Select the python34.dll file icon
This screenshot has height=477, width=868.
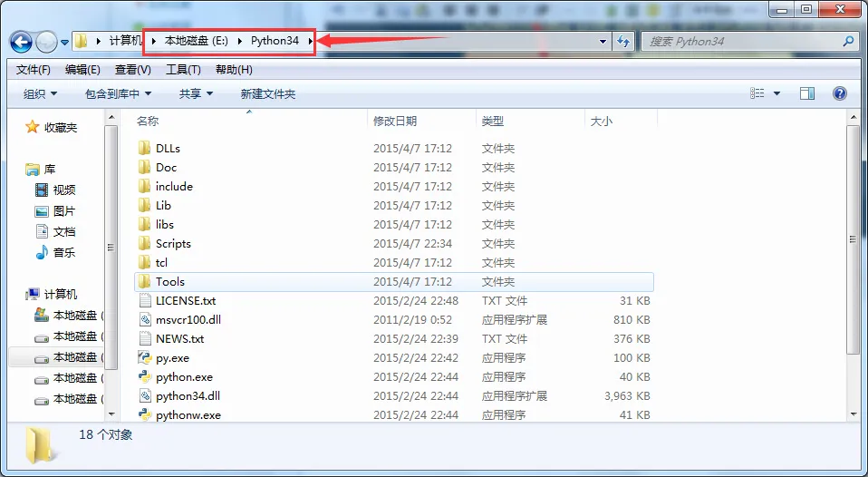(x=144, y=395)
